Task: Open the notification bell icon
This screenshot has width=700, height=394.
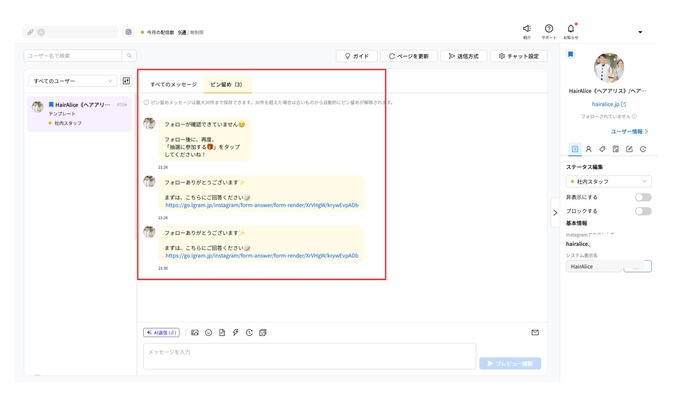Action: click(571, 29)
